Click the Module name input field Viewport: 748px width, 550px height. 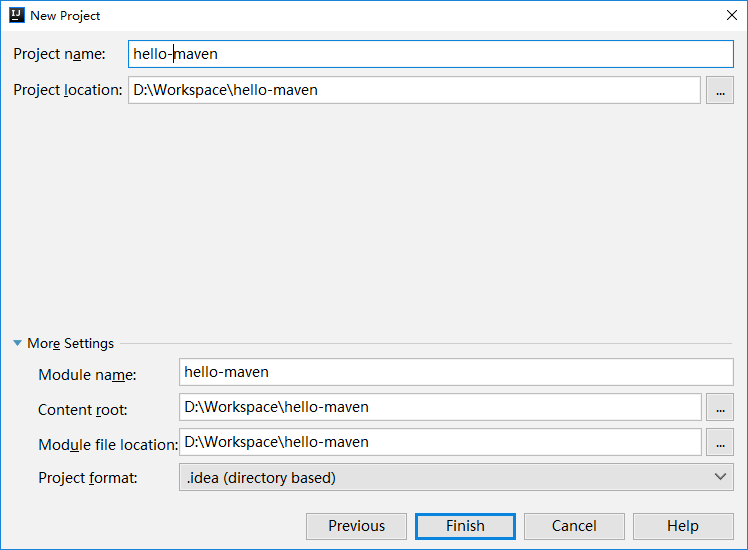point(456,372)
